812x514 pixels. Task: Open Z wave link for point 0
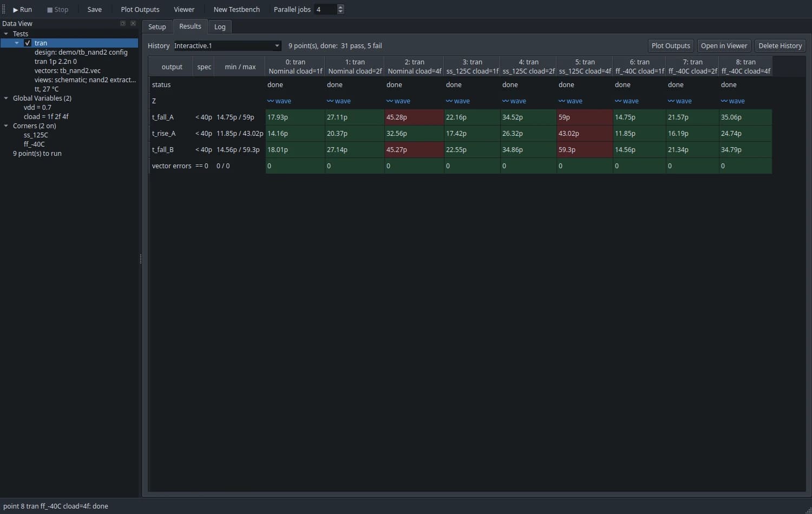tap(279, 101)
